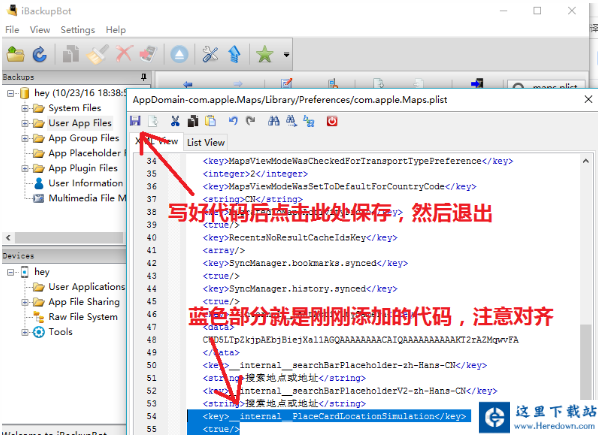Click the green star favorites icon
598x435 pixels.
click(265, 54)
